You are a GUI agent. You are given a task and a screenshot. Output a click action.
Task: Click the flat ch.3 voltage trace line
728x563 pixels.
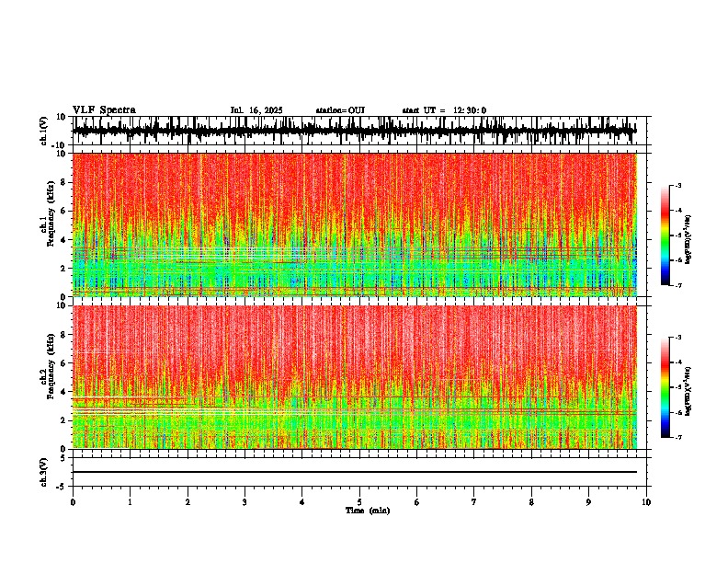tap(354, 472)
